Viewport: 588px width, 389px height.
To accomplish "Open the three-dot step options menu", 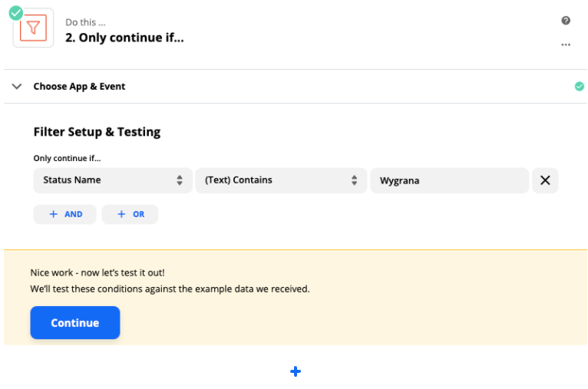I will (x=566, y=45).
